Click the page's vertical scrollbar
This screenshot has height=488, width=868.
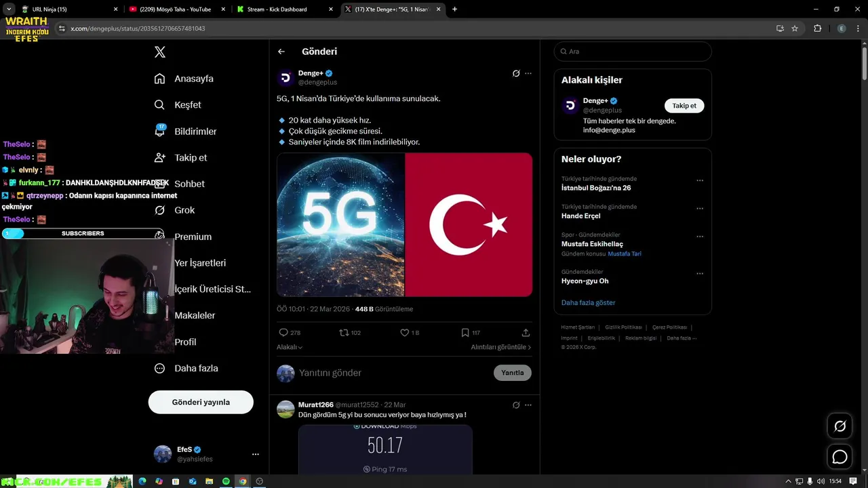pos(864,64)
